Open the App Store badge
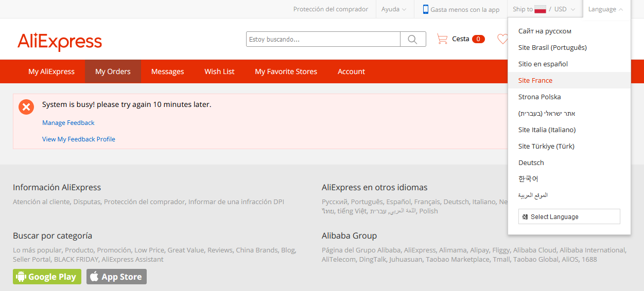 116,277
